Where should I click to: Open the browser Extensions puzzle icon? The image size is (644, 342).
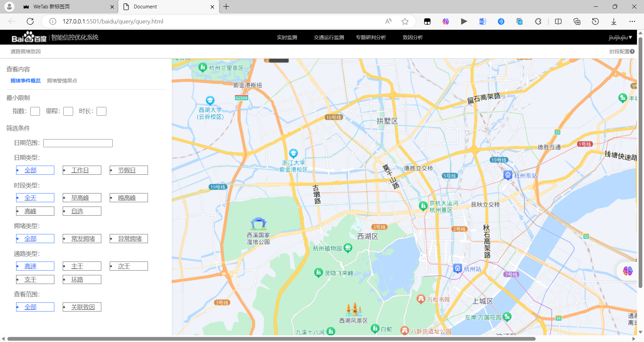[x=538, y=21]
